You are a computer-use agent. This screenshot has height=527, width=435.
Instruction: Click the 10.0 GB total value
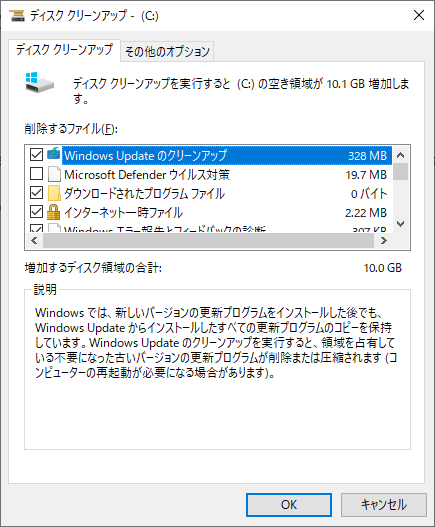pyautogui.click(x=383, y=268)
